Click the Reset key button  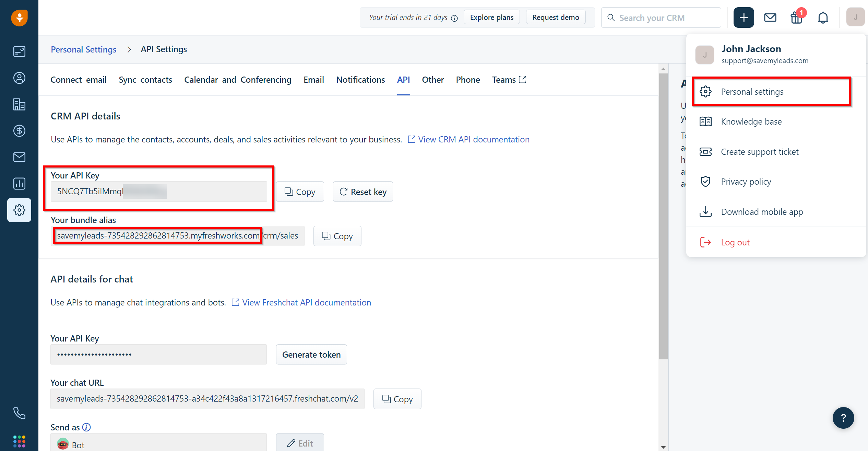pos(363,192)
